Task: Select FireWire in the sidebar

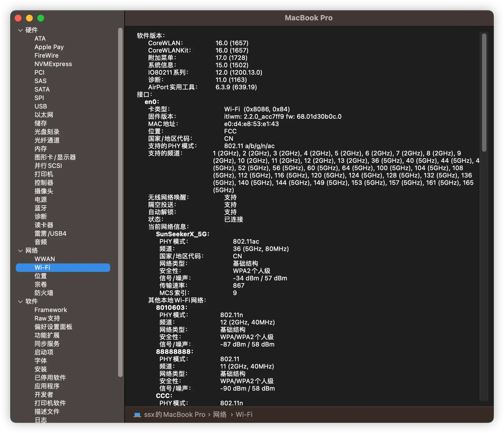Action: (x=47, y=56)
